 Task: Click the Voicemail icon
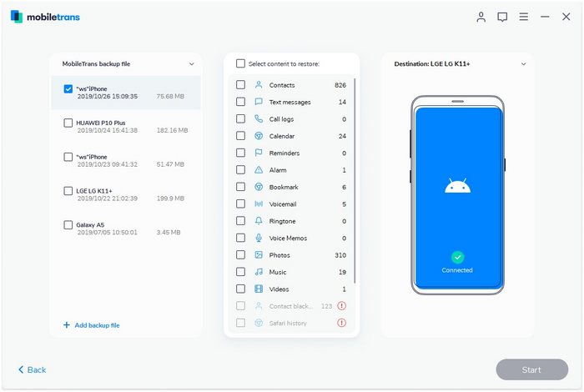[259, 204]
